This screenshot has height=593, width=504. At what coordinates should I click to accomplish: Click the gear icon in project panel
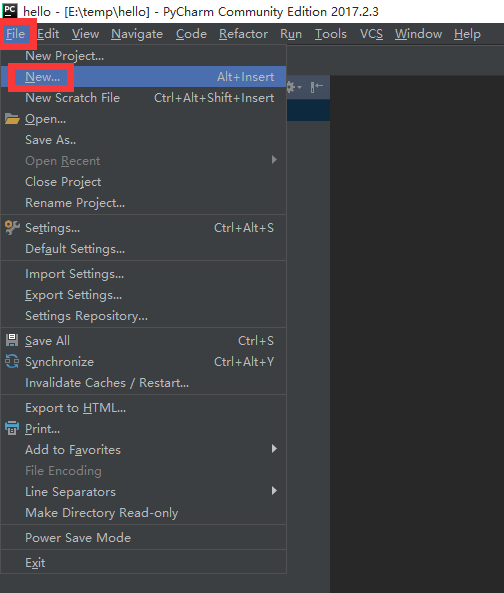[293, 87]
